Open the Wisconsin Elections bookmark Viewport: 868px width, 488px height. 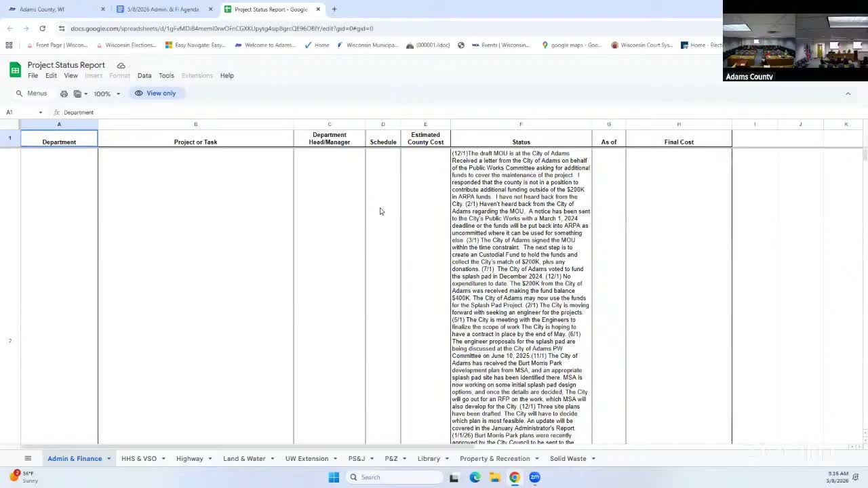pos(126,45)
